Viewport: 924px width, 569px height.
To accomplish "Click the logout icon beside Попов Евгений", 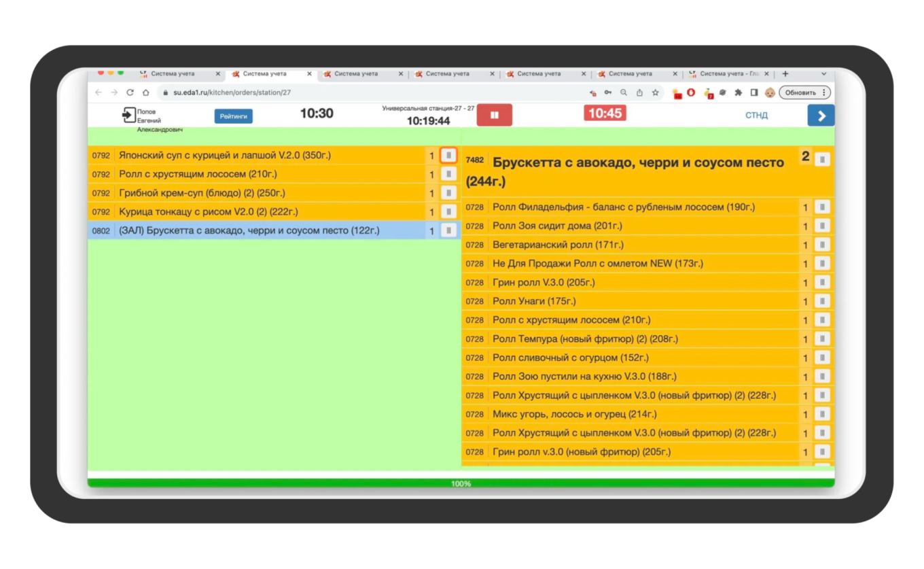I will pos(128,116).
